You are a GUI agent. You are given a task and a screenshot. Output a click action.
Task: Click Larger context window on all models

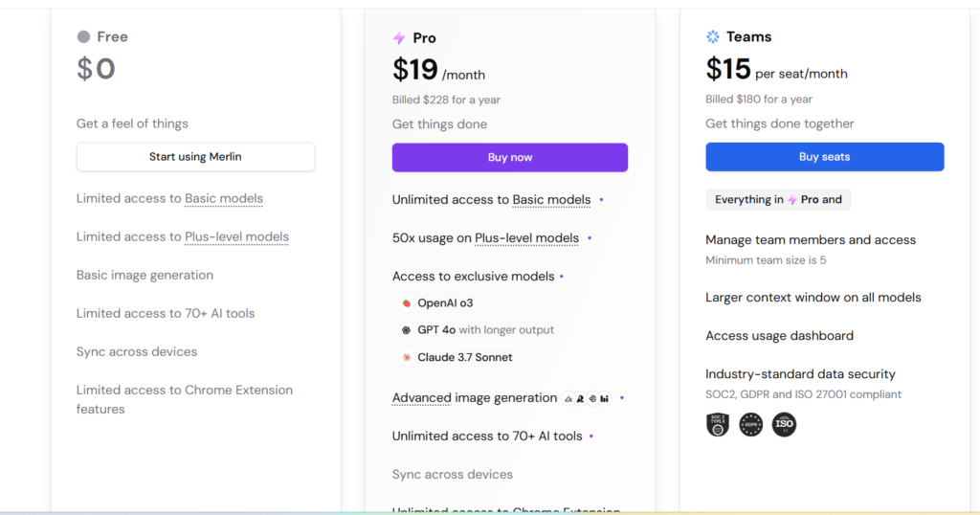813,298
